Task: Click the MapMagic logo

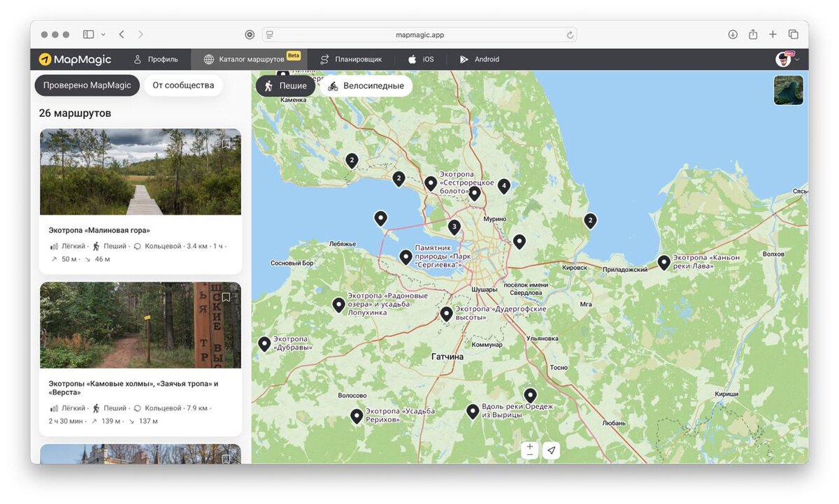Action: 75,59
